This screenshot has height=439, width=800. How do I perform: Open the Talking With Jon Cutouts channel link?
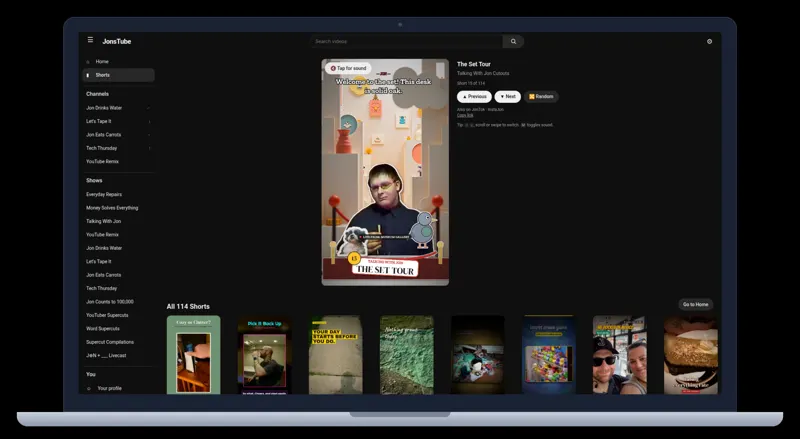tap(483, 74)
